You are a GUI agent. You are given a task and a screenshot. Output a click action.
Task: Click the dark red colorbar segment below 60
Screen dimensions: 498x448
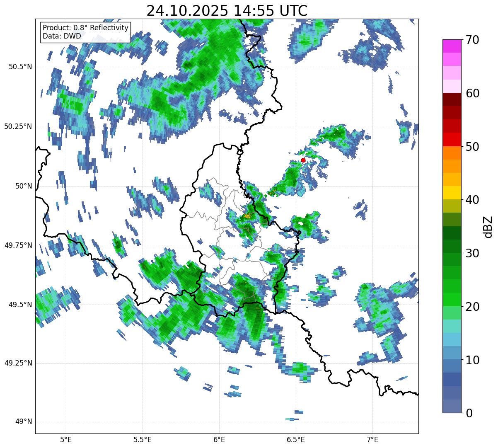[451, 99]
